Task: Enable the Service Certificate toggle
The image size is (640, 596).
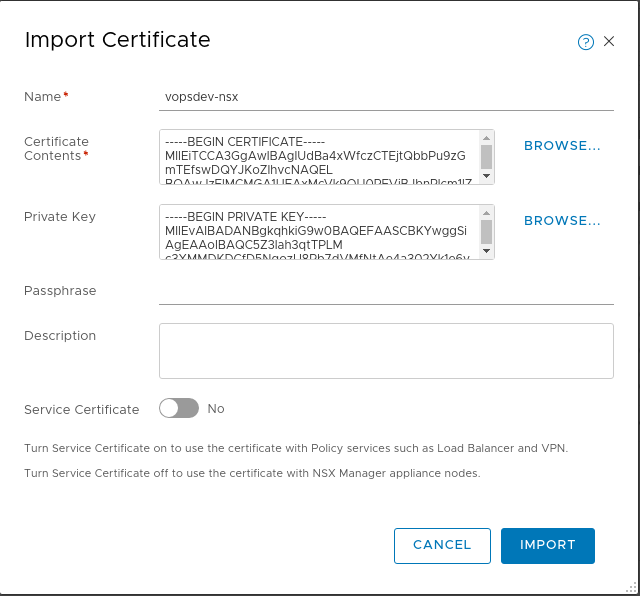Action: click(x=179, y=409)
